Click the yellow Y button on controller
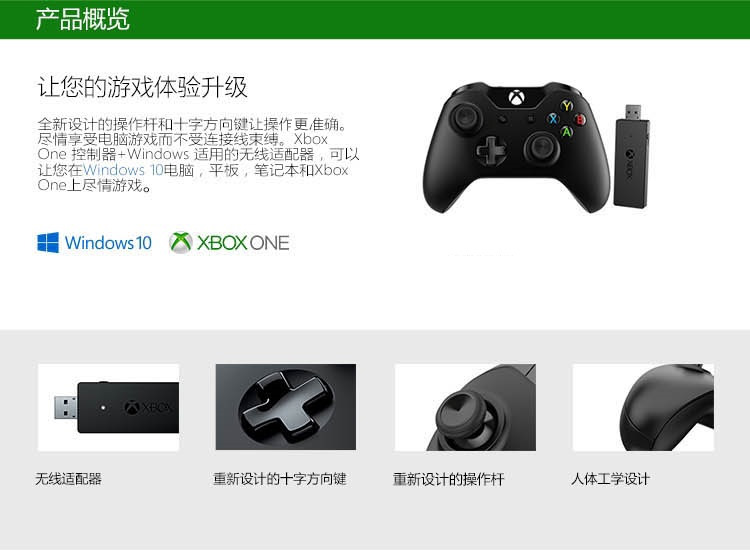This screenshot has height=550, width=750. [x=567, y=106]
